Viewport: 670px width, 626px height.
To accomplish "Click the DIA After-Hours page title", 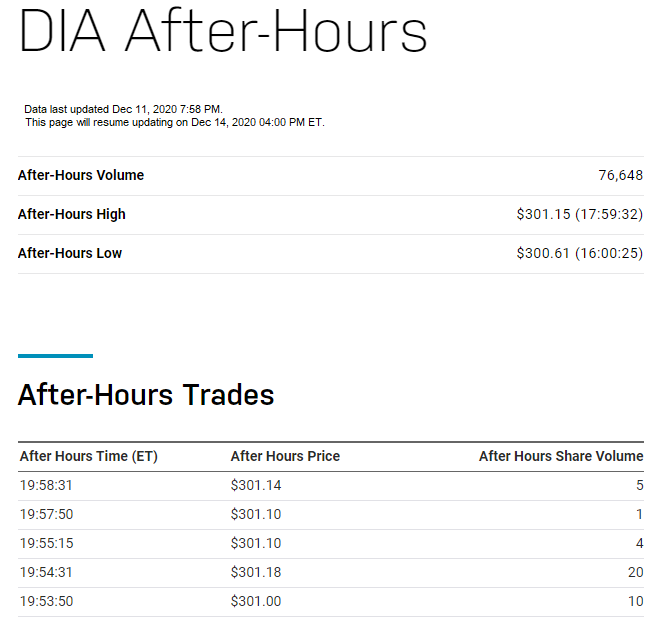I will pyautogui.click(x=223, y=31).
